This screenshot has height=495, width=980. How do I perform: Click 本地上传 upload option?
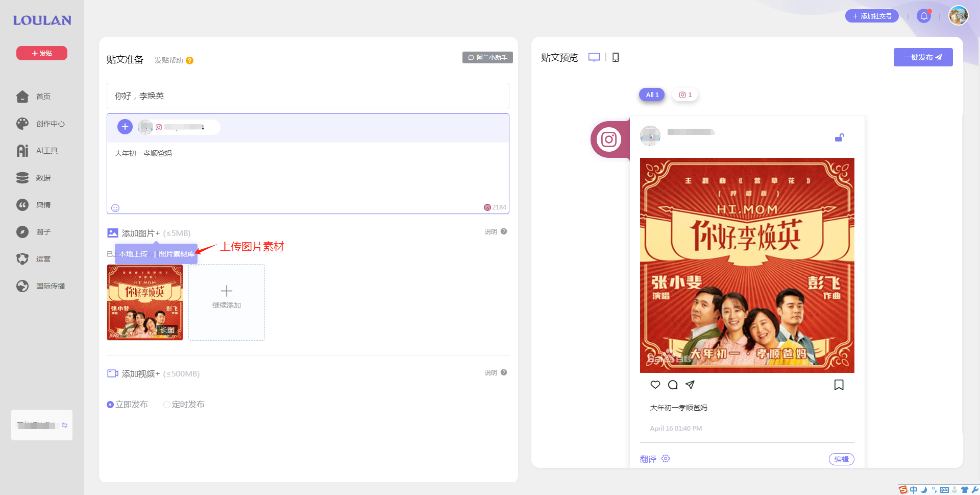click(x=133, y=254)
